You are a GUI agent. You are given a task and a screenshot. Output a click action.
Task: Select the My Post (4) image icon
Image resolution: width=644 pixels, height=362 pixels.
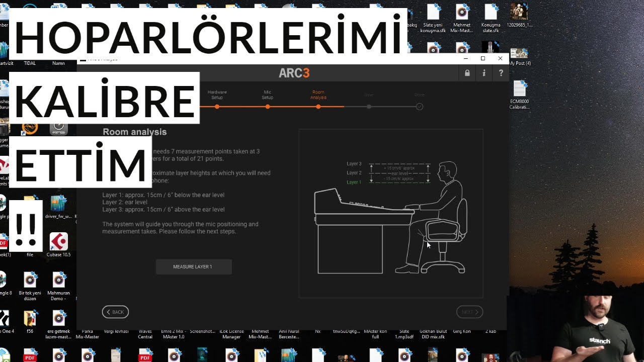point(519,57)
